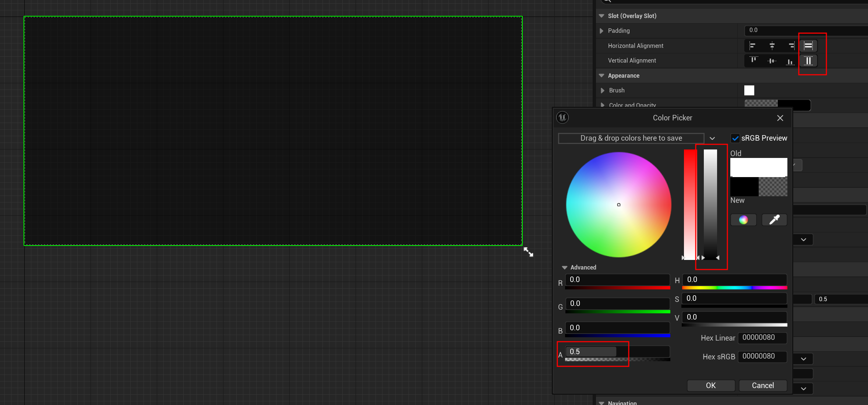The width and height of the screenshot is (868, 405).
Task: Set vertical alignment to top
Action: point(754,60)
